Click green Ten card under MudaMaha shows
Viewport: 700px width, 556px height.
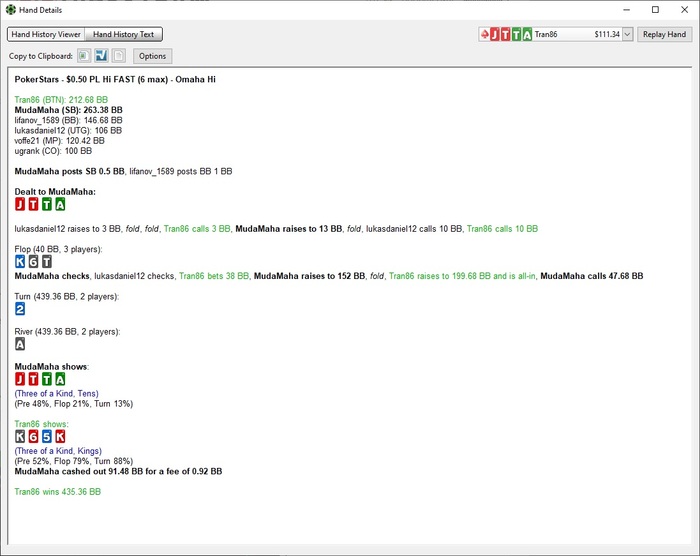pos(47,379)
